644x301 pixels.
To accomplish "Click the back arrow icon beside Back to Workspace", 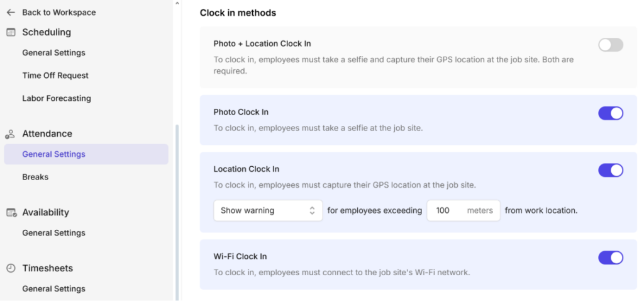I will (x=11, y=13).
